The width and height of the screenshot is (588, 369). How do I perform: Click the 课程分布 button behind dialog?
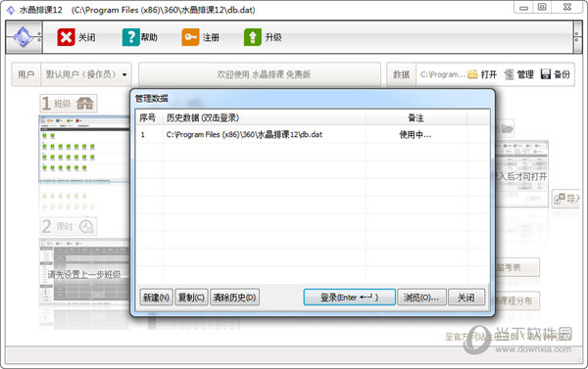point(517,300)
